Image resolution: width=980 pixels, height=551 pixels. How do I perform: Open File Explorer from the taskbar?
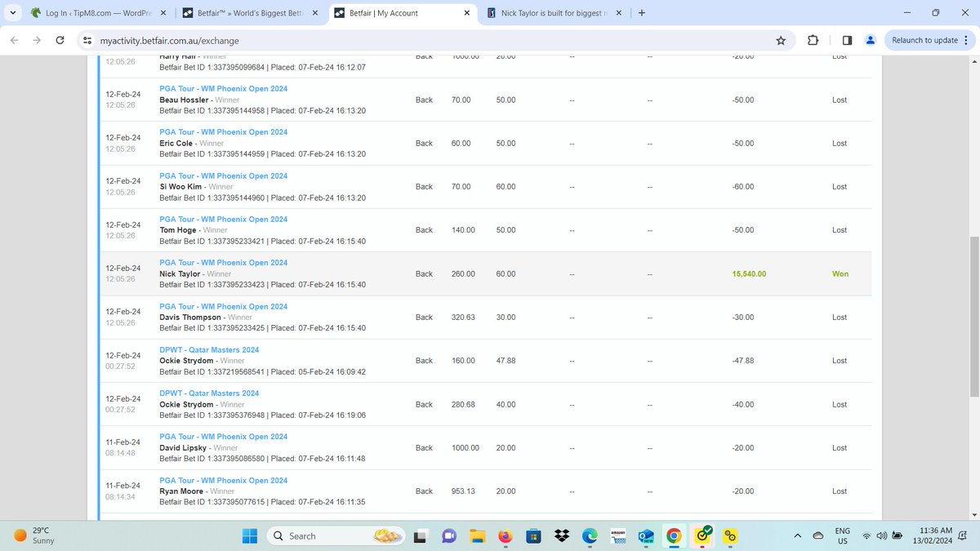click(476, 535)
